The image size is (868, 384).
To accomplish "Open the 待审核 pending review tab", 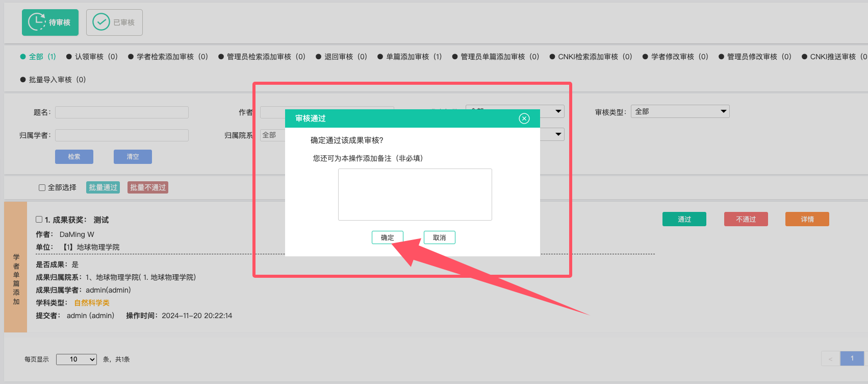I will point(50,22).
